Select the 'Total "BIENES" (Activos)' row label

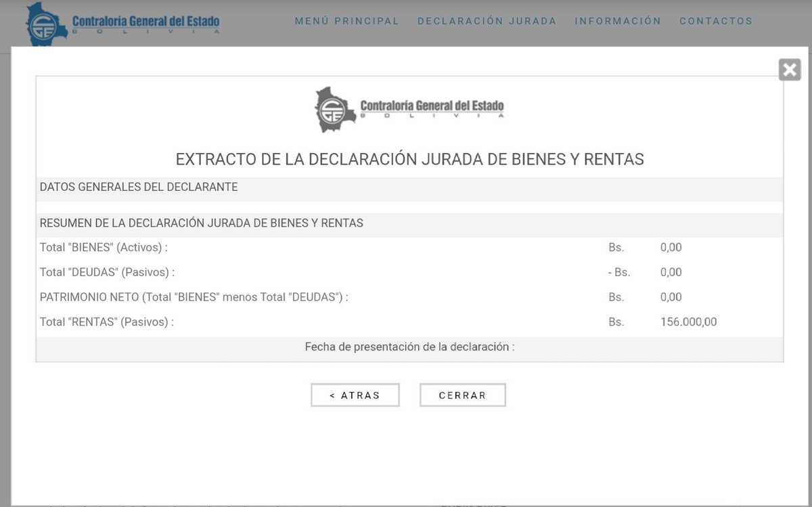[x=104, y=248]
